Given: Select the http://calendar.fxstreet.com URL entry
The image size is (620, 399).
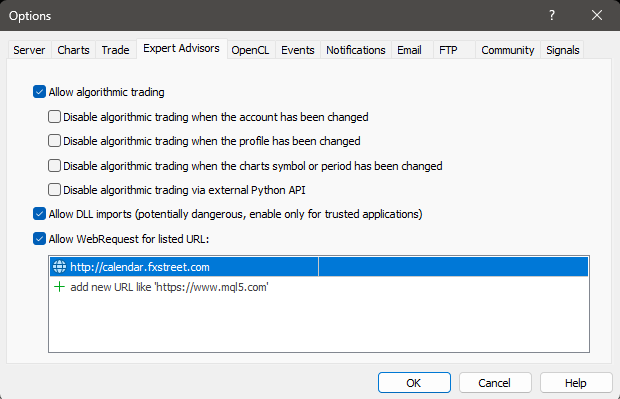Looking at the screenshot, I should click(x=319, y=267).
